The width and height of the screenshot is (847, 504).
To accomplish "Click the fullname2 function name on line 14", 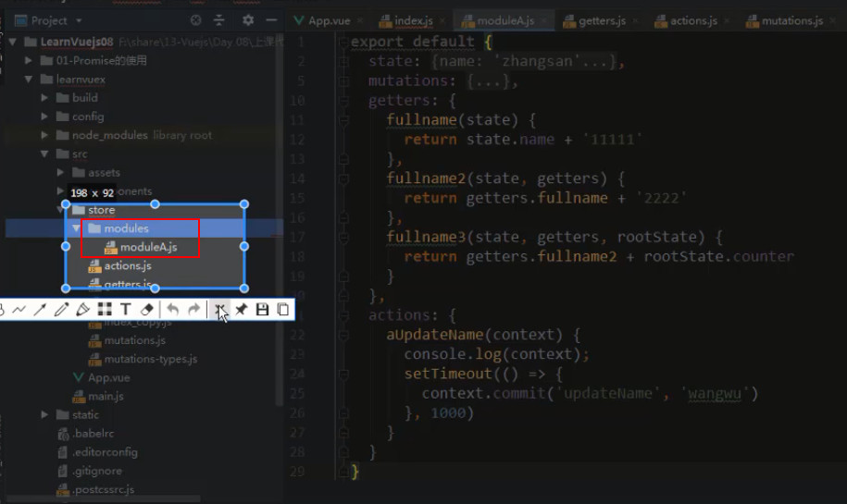I will pos(426,178).
